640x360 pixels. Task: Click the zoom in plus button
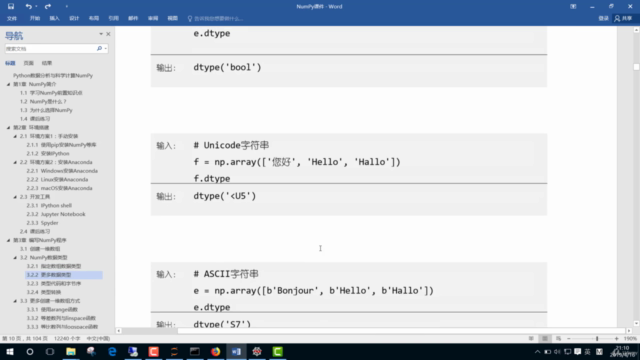616,338
